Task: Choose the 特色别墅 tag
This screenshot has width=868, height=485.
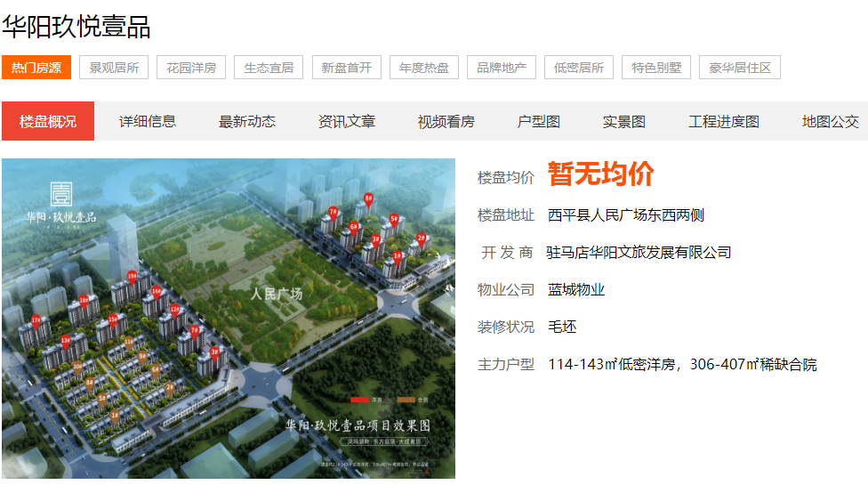Action: point(656,68)
